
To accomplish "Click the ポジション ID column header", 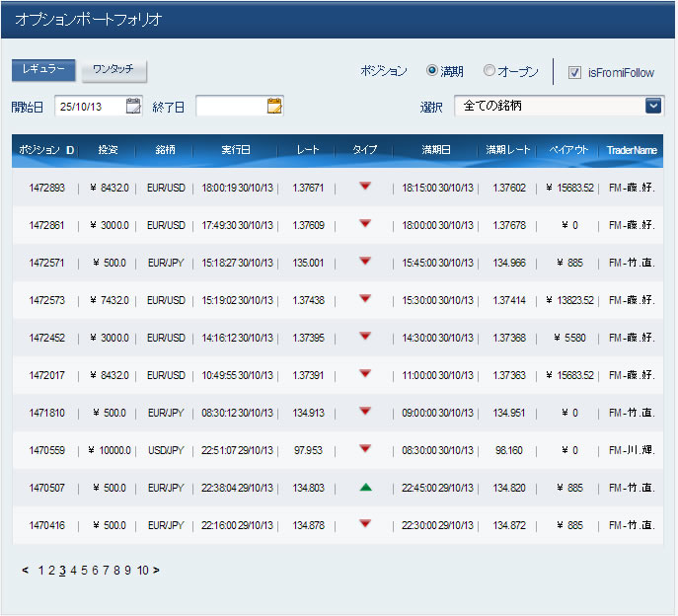I will (x=46, y=150).
